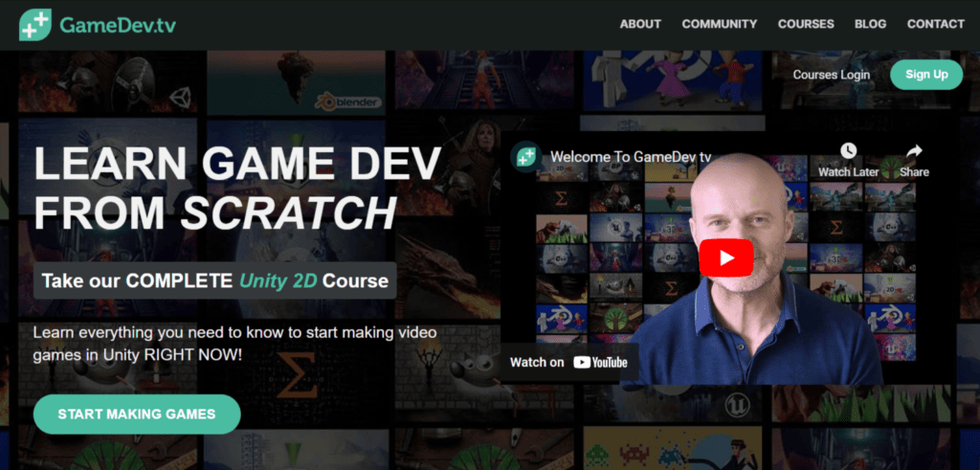
Task: Open the CONTACT page
Action: pos(936,24)
